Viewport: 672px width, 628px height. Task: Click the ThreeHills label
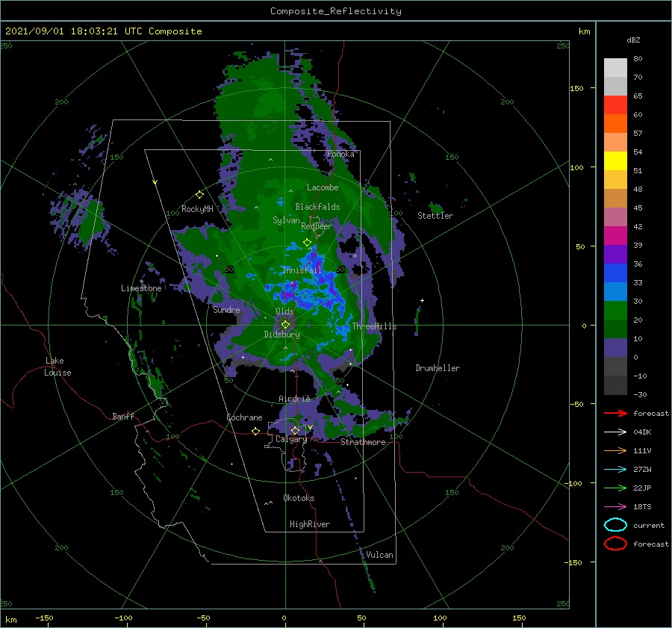coord(374,326)
